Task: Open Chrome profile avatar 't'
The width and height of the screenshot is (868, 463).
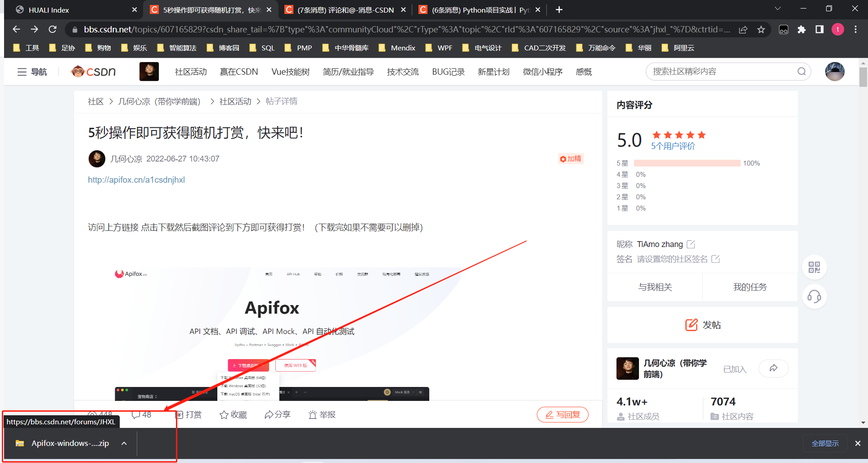Action: tap(837, 29)
